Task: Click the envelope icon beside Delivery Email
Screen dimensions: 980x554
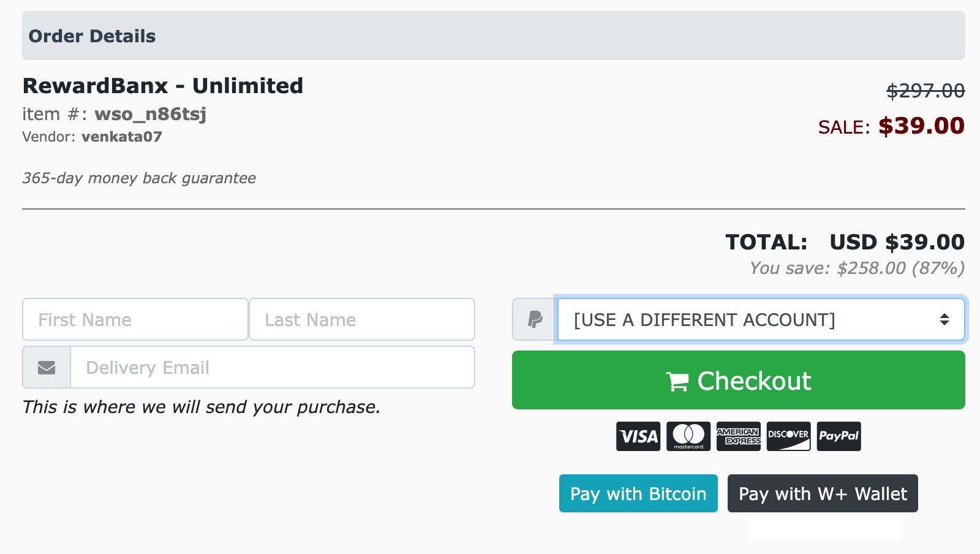Action: (x=47, y=368)
